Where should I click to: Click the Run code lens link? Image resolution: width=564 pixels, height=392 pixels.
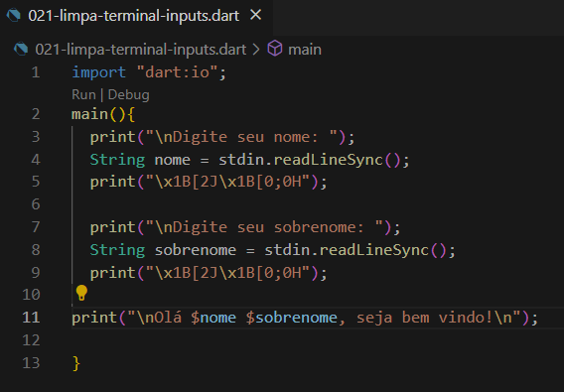click(83, 95)
